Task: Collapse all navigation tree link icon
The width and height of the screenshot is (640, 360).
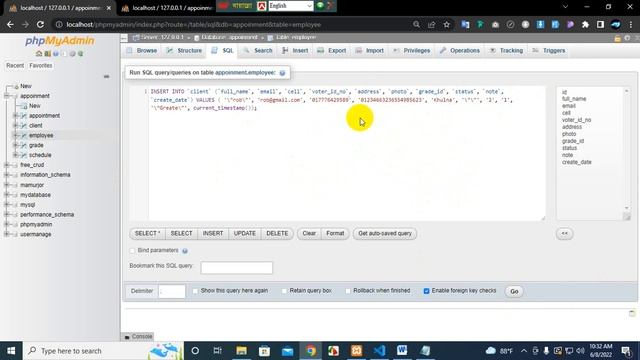Action: point(107,76)
